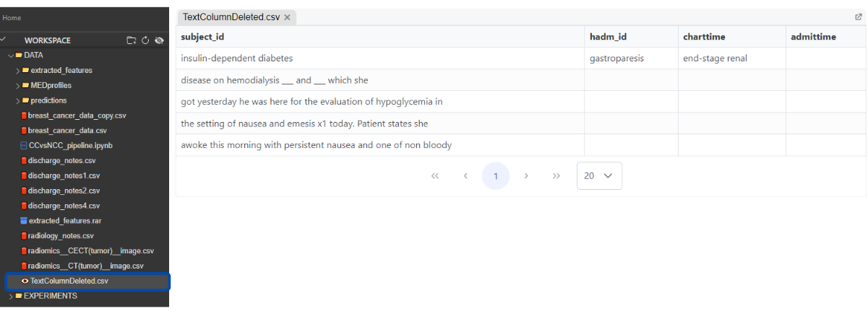Expand the extracted_features folder
Image resolution: width=868 pixels, height=314 pixels.
pos(17,71)
